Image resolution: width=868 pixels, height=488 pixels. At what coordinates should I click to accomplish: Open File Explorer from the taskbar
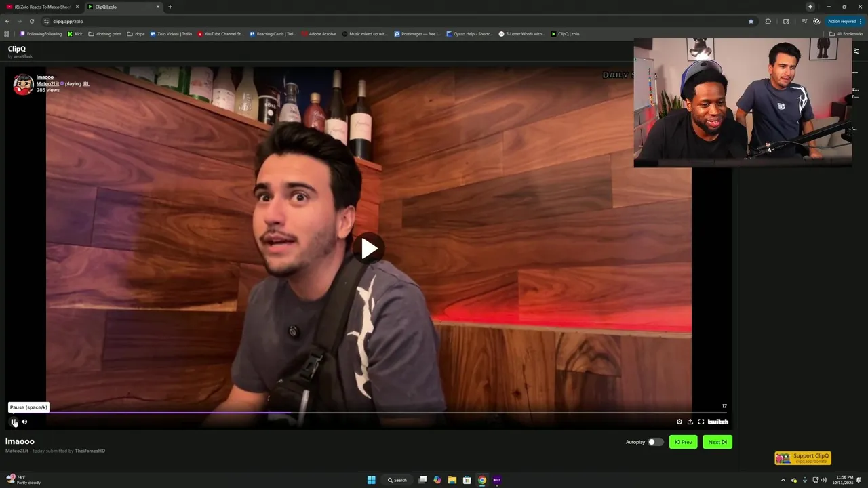[x=452, y=480]
